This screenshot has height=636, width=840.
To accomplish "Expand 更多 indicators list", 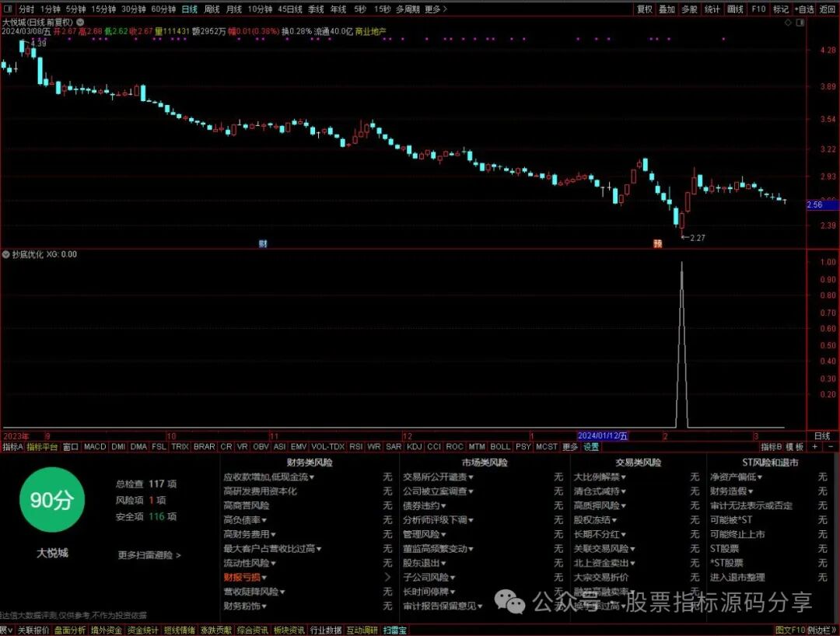I will point(570,446).
